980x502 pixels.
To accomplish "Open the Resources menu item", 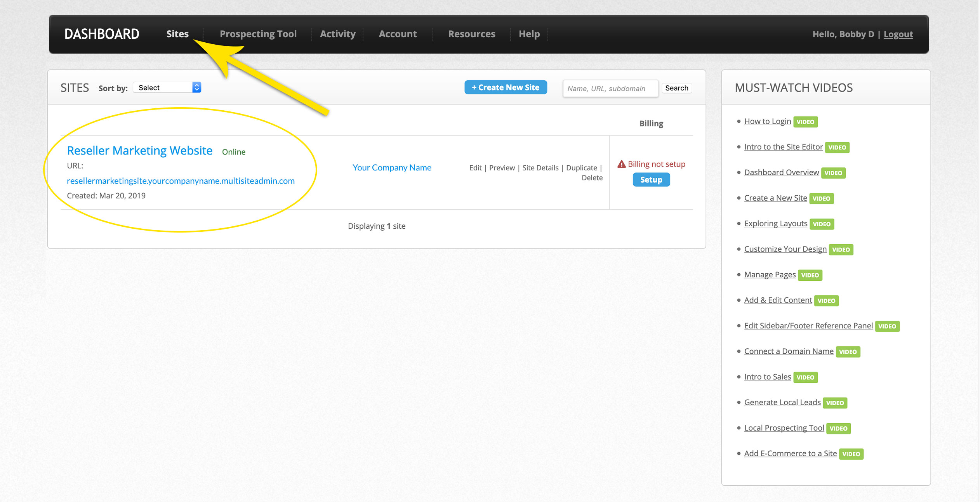I will (x=472, y=34).
